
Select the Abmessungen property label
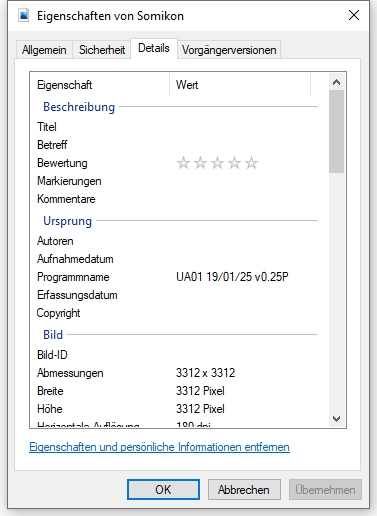click(x=70, y=373)
